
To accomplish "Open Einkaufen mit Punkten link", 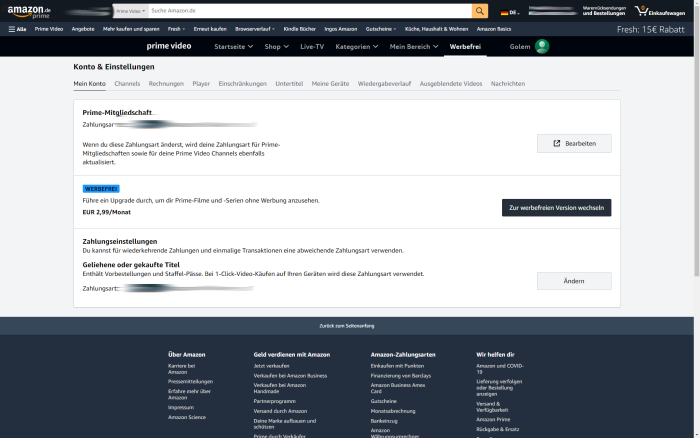I will [x=397, y=366].
